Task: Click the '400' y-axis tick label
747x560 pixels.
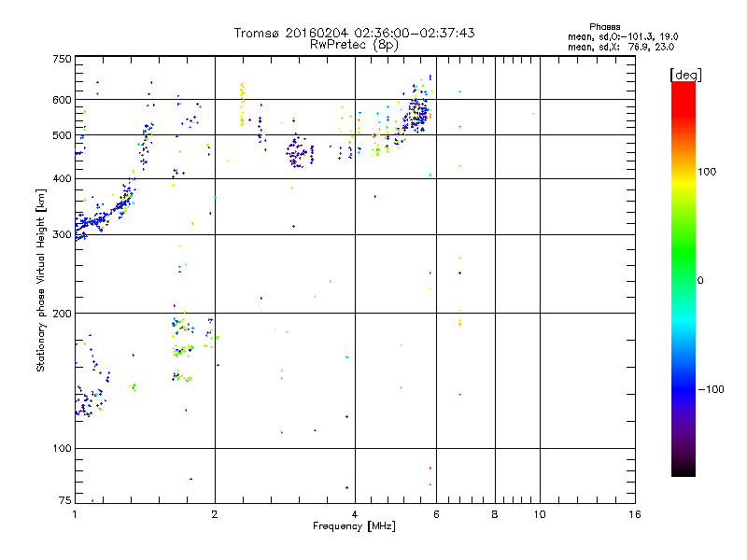Action: pyautogui.click(x=62, y=178)
